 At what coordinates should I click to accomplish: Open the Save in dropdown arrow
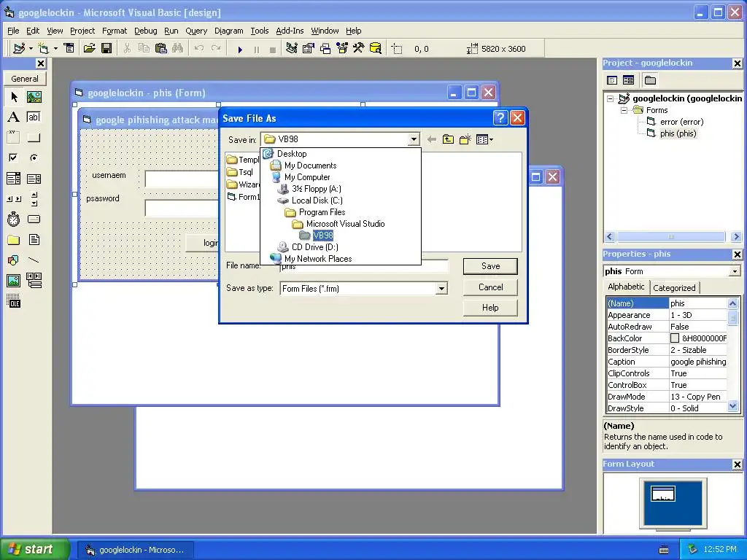[x=414, y=139]
